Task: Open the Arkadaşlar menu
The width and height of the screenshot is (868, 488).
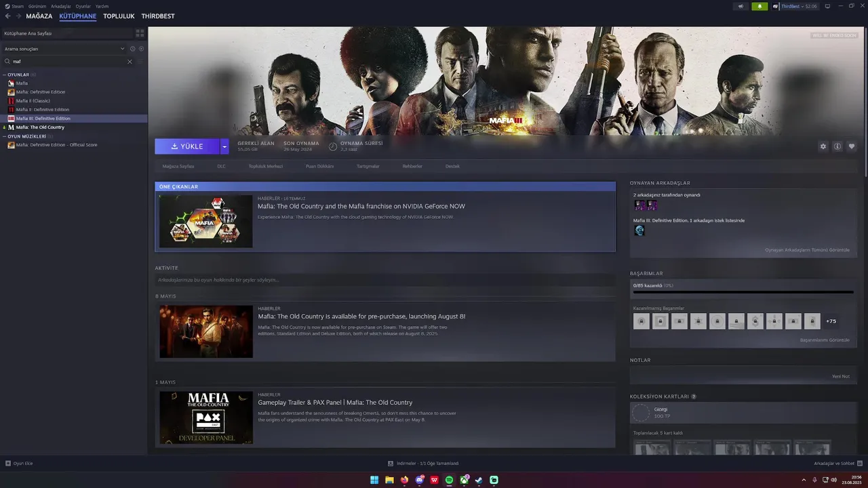Action: click(x=61, y=6)
